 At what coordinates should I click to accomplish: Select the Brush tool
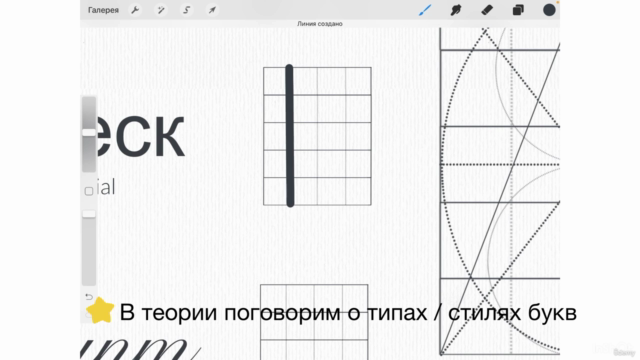click(425, 10)
